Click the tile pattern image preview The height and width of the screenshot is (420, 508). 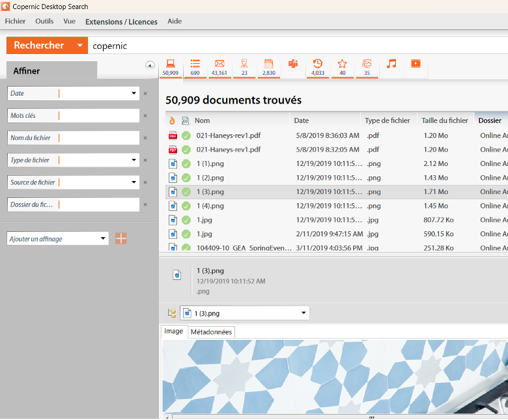click(x=335, y=376)
